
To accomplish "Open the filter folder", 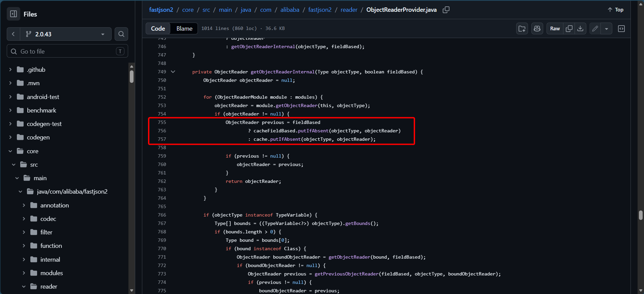I will click(x=46, y=232).
